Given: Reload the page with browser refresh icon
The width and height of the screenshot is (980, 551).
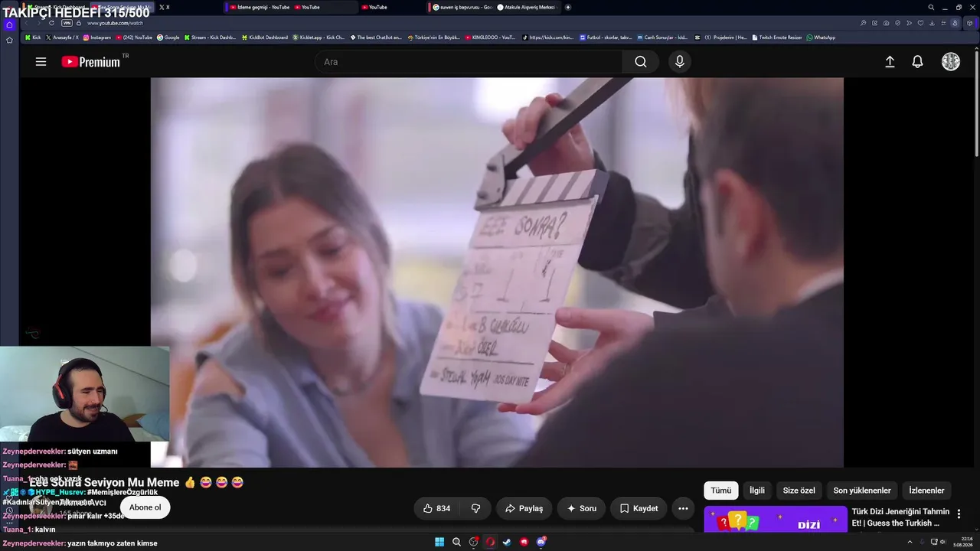Looking at the screenshot, I should click(51, 23).
